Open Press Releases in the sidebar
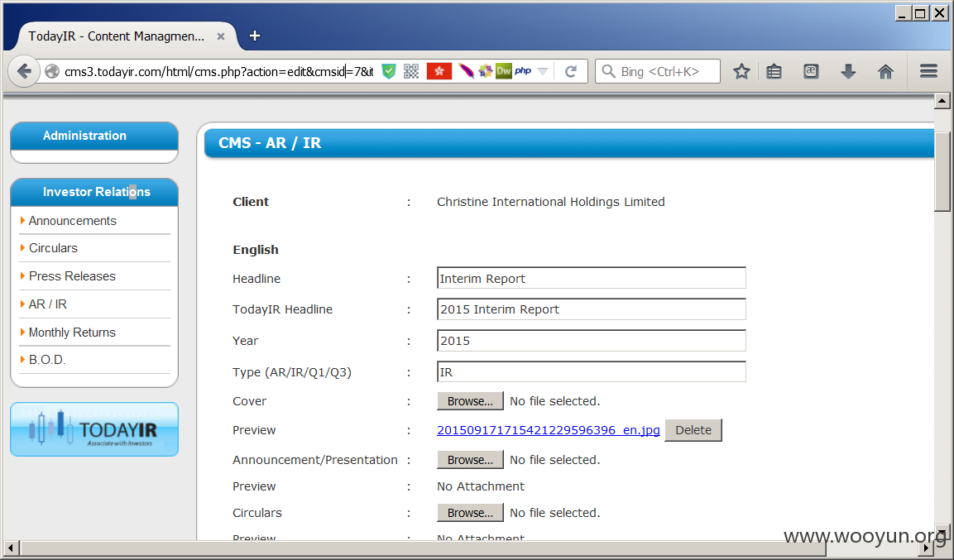Screen dimensions: 954x560 72,276
